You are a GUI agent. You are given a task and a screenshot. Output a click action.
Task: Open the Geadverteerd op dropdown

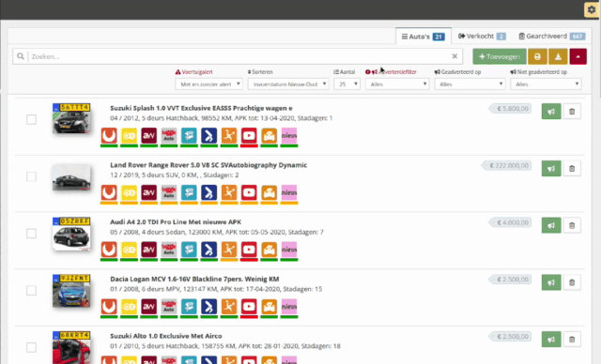tap(470, 84)
